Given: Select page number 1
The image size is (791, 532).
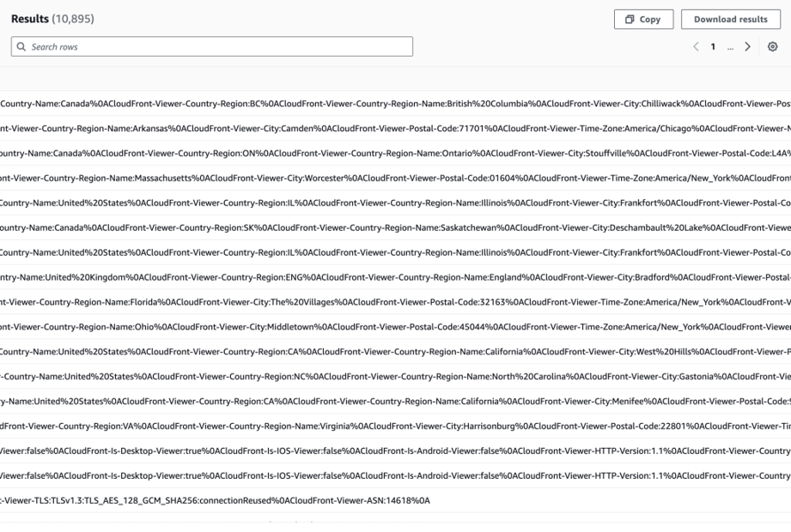Looking at the screenshot, I should (x=713, y=46).
